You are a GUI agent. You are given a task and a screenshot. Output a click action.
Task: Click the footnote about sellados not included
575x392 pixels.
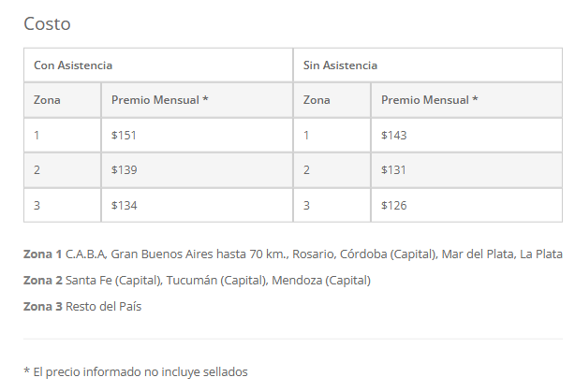(135, 371)
